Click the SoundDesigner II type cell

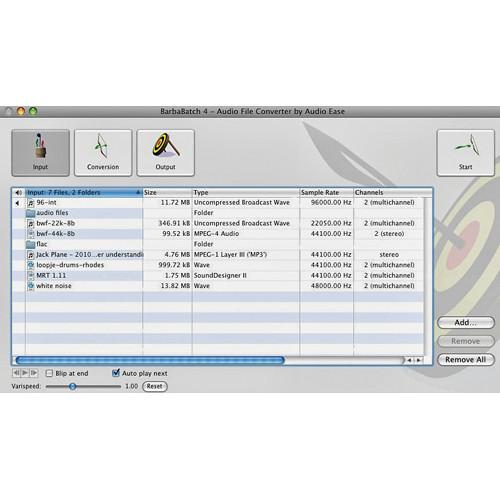pyautogui.click(x=220, y=275)
